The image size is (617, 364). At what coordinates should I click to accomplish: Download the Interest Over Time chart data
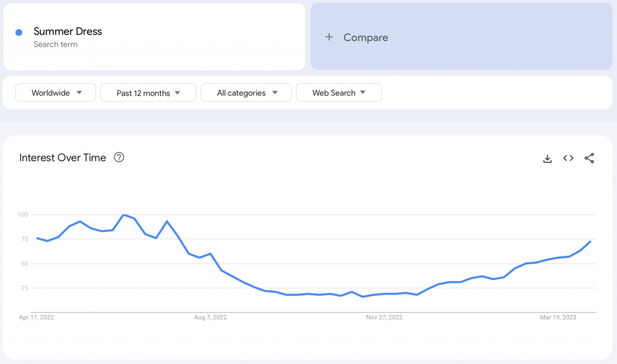pos(547,158)
